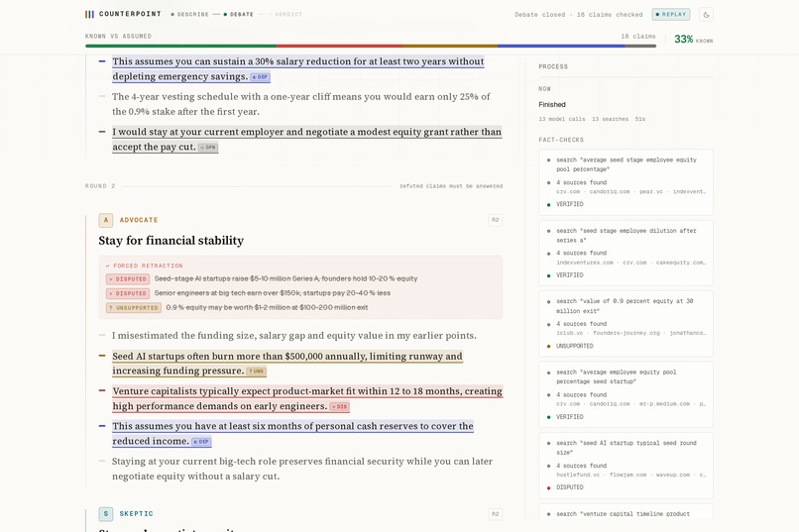Click 'Debate closed · 18 claims checked' status
The width and height of the screenshot is (799, 532).
tap(578, 15)
